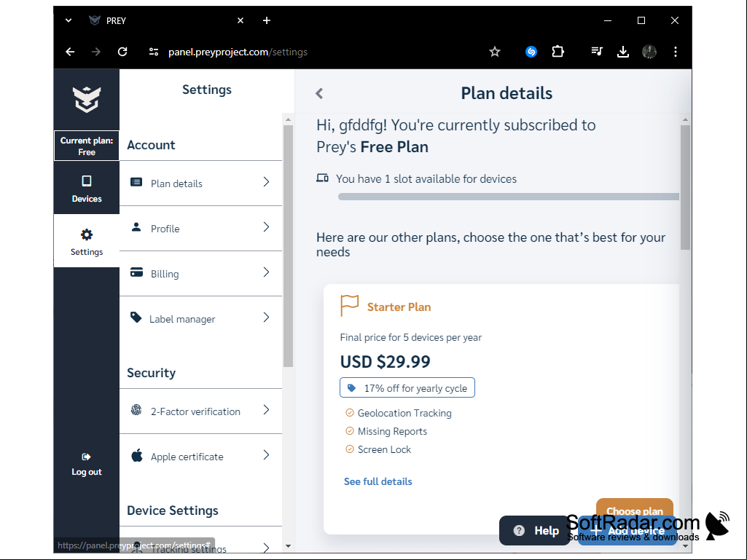
Task: Click the Choose plan button
Action: pos(634,508)
